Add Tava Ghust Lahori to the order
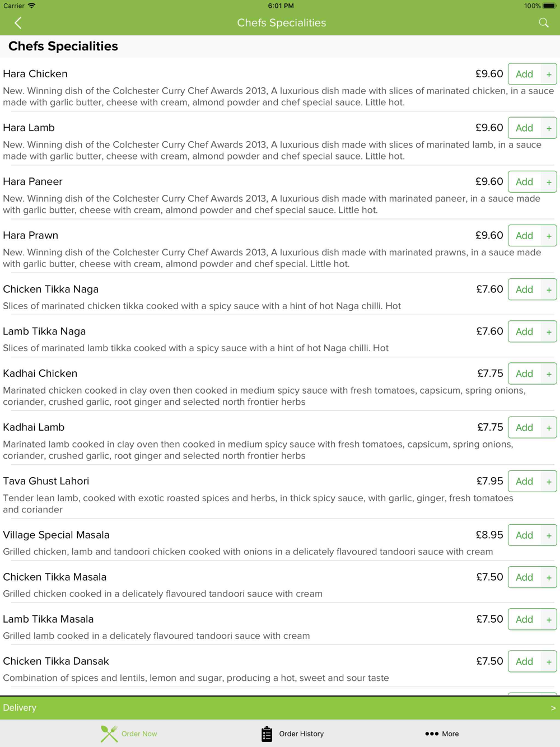The height and width of the screenshot is (747, 560). click(x=524, y=481)
